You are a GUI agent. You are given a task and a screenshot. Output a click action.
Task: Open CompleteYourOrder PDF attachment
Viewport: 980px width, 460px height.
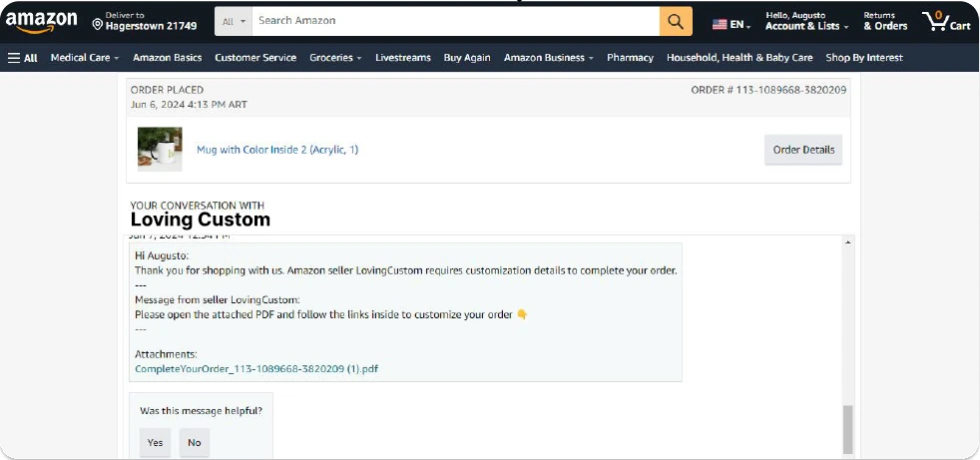pyautogui.click(x=256, y=369)
